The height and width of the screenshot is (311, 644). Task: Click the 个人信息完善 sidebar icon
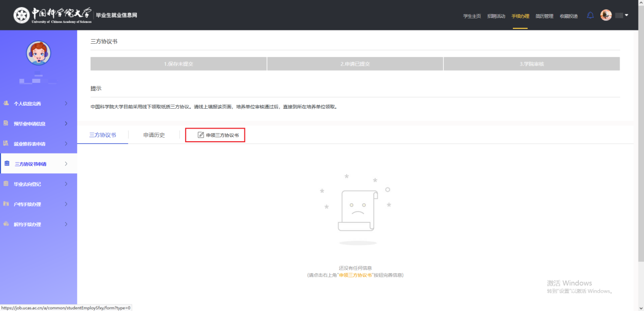pyautogui.click(x=6, y=103)
